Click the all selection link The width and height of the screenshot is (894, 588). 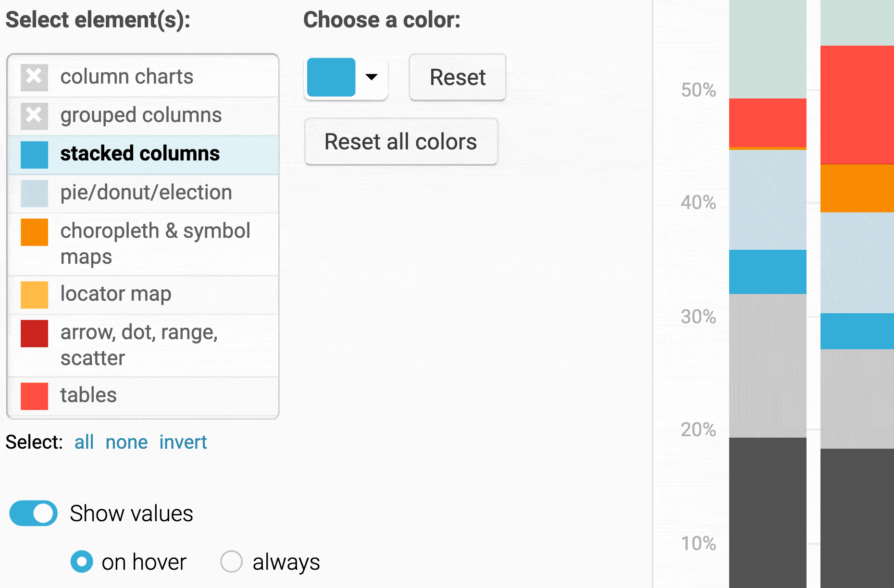pyautogui.click(x=84, y=442)
